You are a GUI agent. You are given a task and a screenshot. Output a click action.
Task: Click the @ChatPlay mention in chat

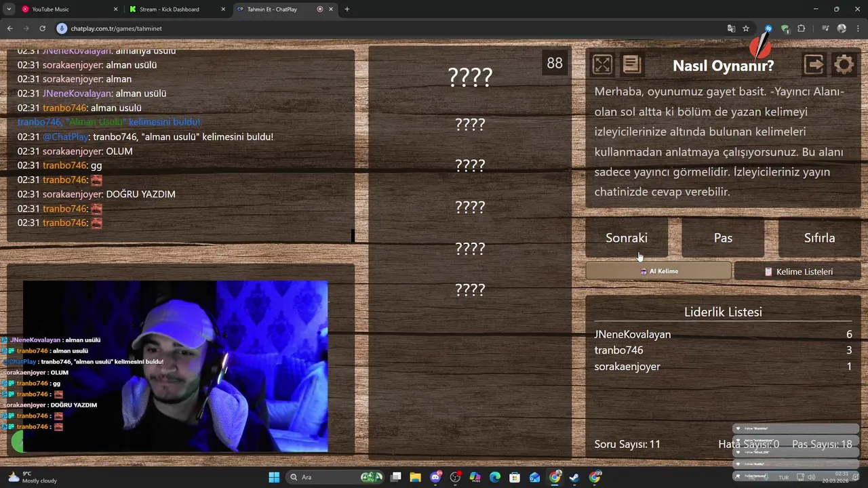pyautogui.click(x=66, y=137)
